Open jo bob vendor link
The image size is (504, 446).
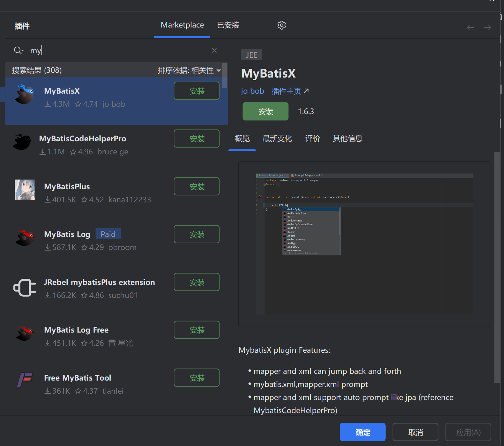(253, 91)
